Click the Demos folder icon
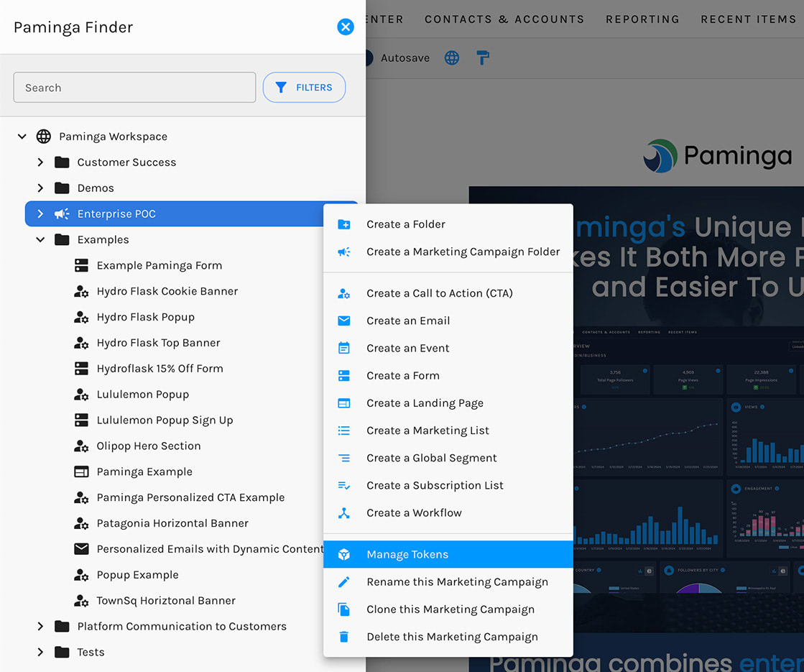 click(x=62, y=188)
